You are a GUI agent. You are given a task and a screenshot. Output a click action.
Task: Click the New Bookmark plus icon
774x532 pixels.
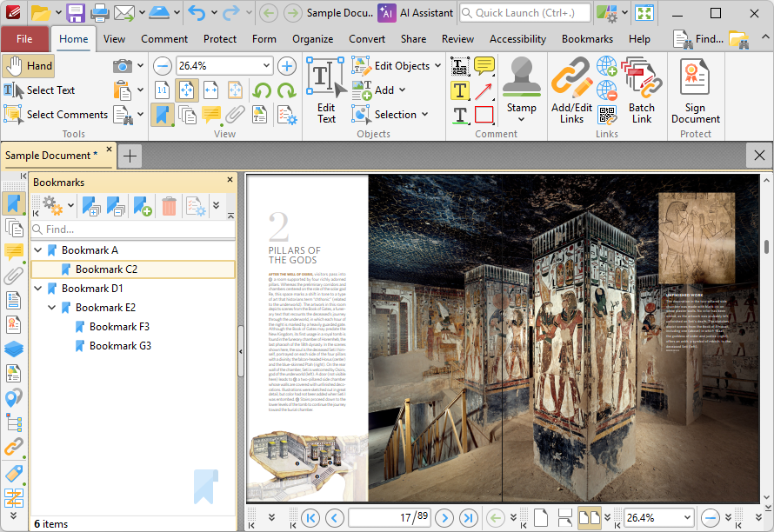143,206
